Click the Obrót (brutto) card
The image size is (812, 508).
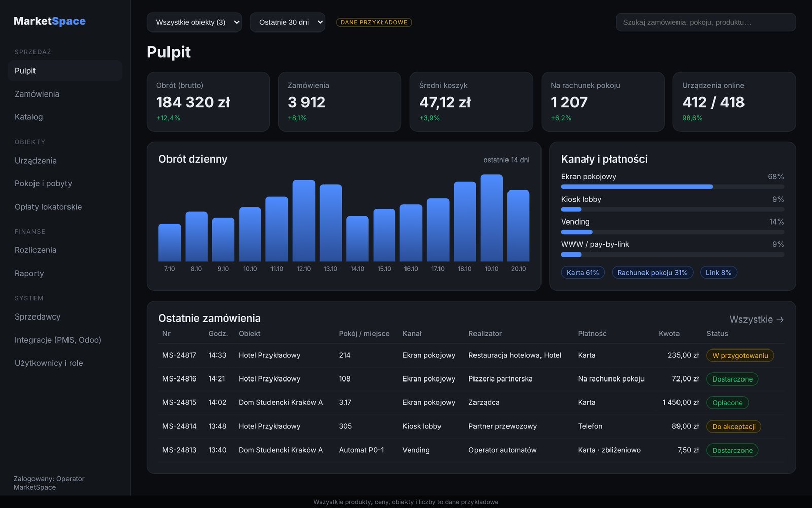pyautogui.click(x=208, y=102)
